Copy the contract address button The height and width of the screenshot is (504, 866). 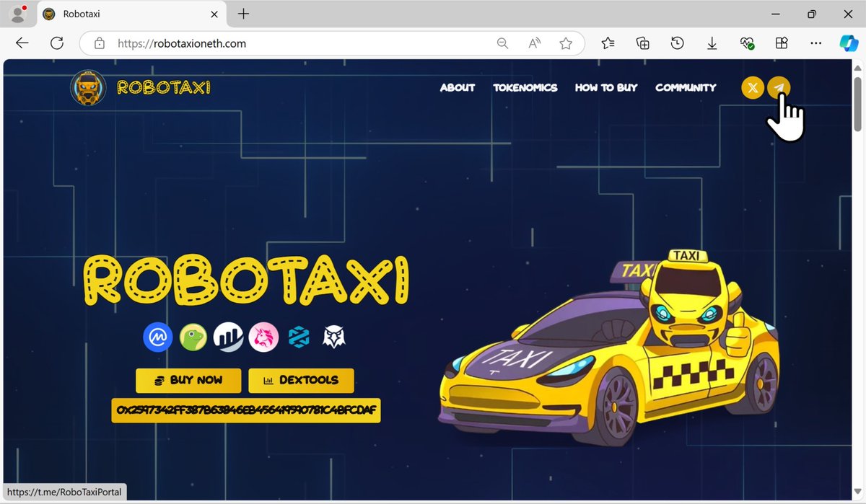tap(246, 411)
